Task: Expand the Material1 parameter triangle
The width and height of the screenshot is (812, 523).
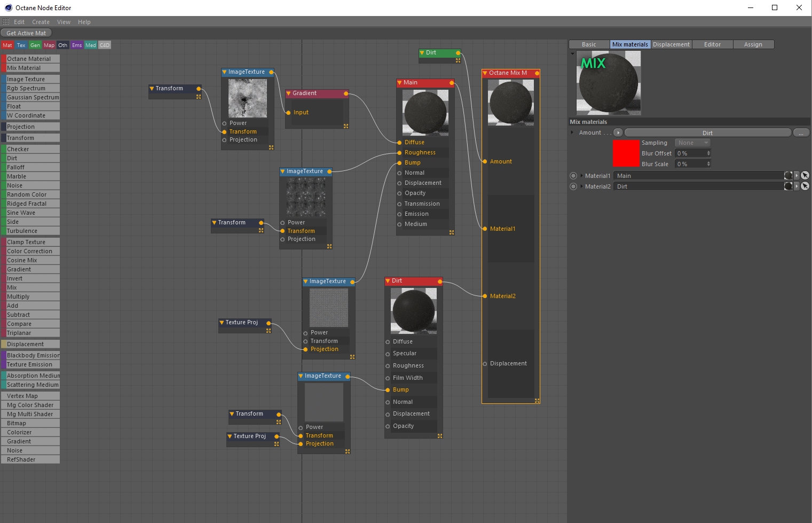Action: click(581, 176)
